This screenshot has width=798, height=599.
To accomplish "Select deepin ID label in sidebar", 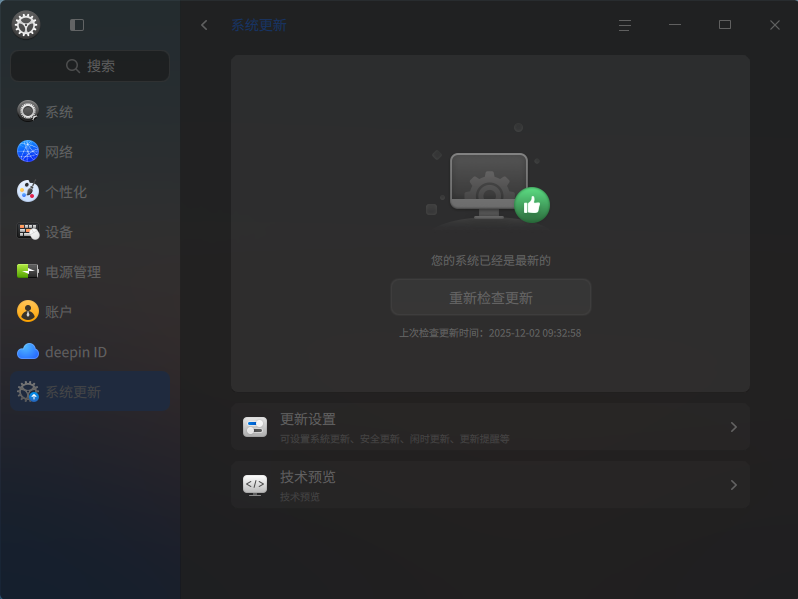I will 76,352.
